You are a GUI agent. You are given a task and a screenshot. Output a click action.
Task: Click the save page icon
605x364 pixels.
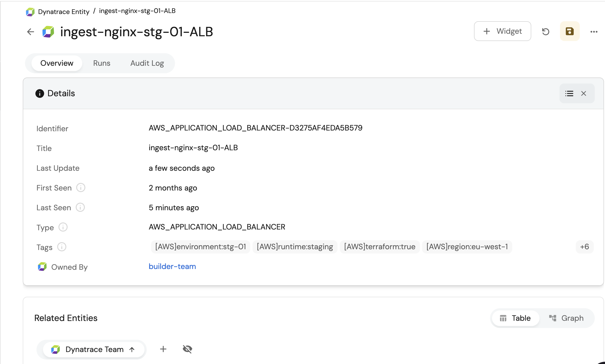click(569, 31)
